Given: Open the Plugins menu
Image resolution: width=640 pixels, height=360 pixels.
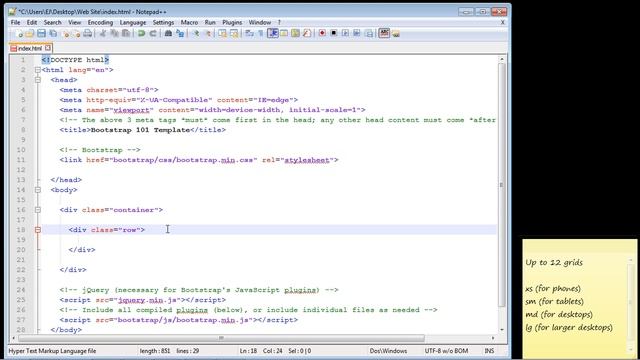Looking at the screenshot, I should (232, 22).
